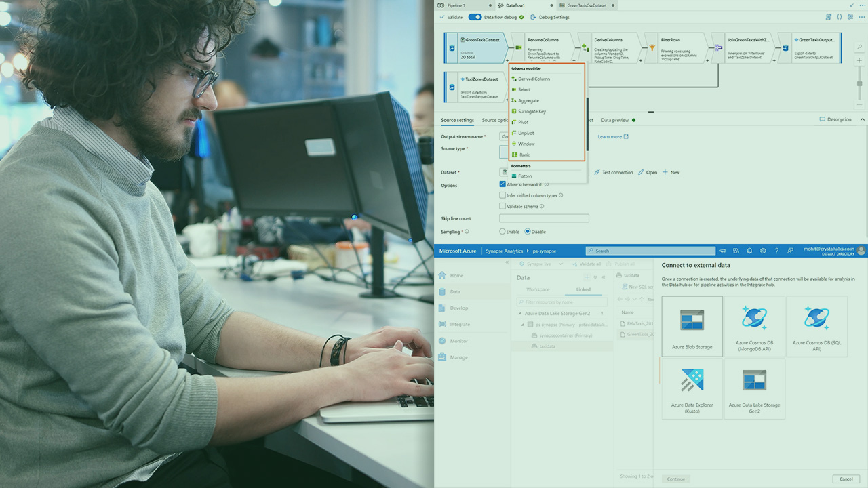Collapse the Azure Data Lake Storage Gen2 tree
The image size is (868, 488).
pyautogui.click(x=519, y=314)
